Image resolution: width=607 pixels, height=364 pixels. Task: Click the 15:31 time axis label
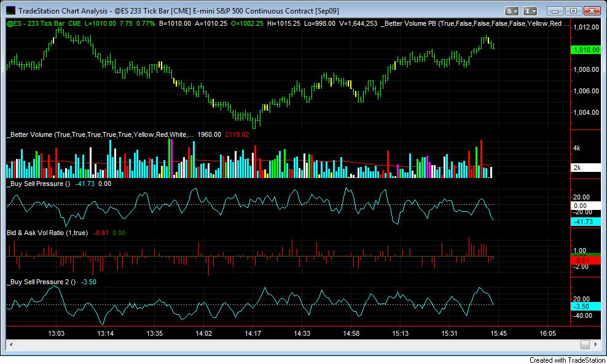450,333
